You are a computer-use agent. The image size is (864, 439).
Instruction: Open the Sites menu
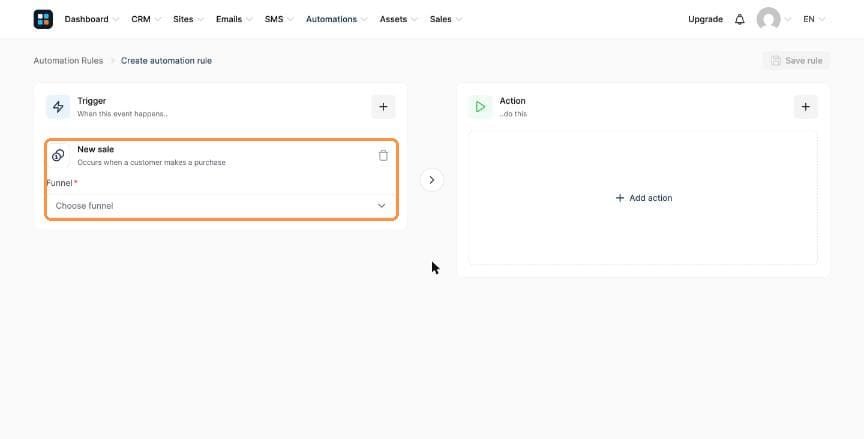(x=188, y=19)
